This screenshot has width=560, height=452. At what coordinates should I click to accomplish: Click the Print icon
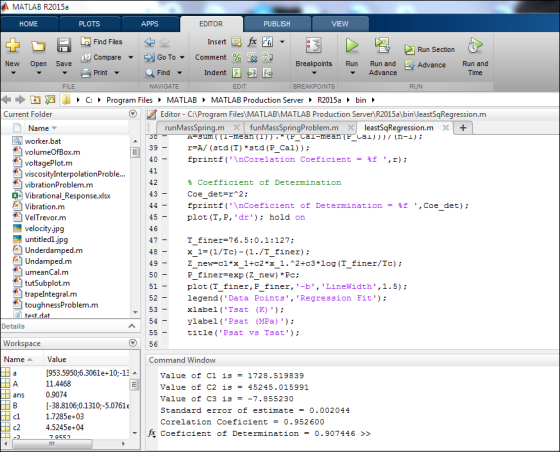click(x=86, y=73)
